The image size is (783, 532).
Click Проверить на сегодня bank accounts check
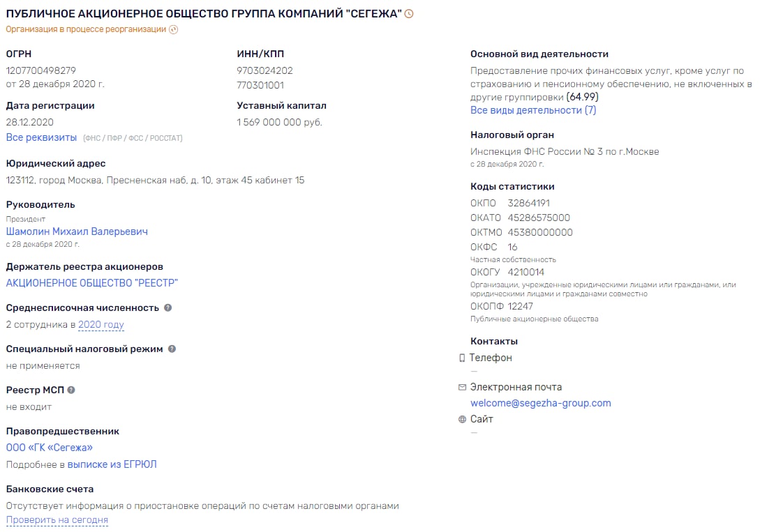click(57, 520)
